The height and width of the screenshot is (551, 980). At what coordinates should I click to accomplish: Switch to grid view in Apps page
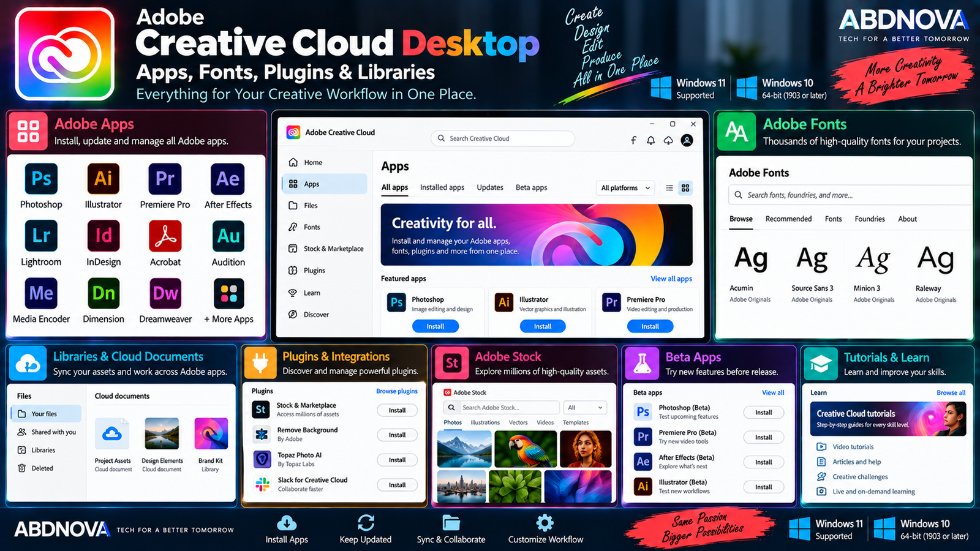click(685, 188)
